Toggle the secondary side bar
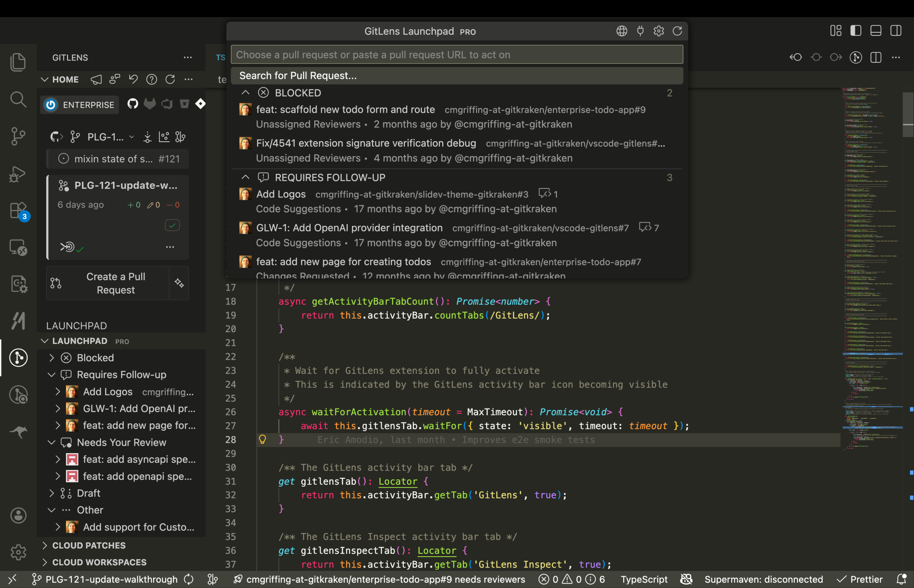 (896, 31)
